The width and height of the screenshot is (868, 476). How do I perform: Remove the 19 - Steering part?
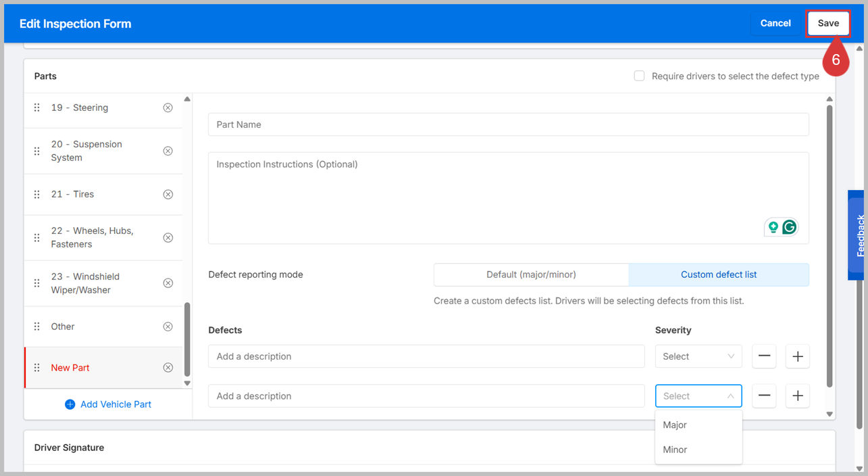[168, 108]
